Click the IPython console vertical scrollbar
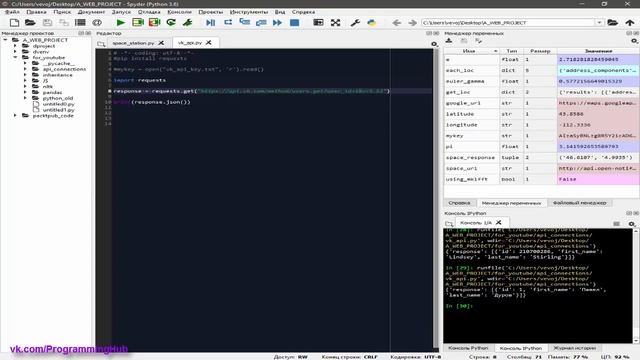Image resolution: width=640 pixels, height=360 pixels. click(636, 286)
